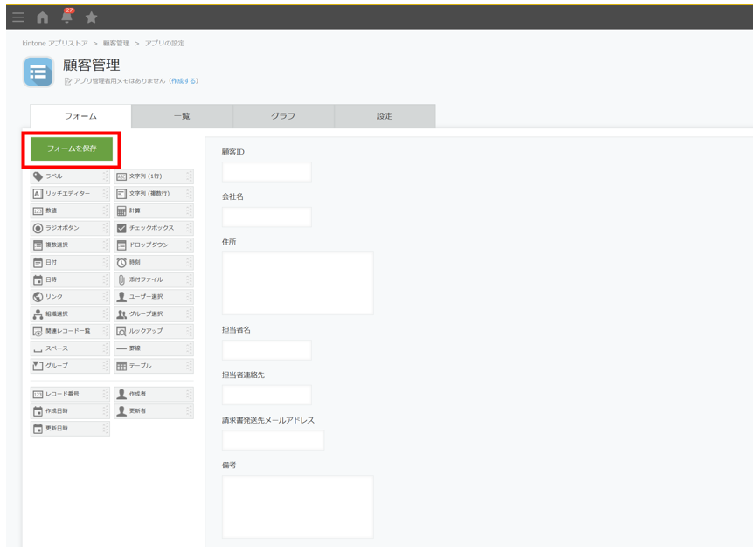
Task: Choose the リンク globe field
Action: click(66, 296)
